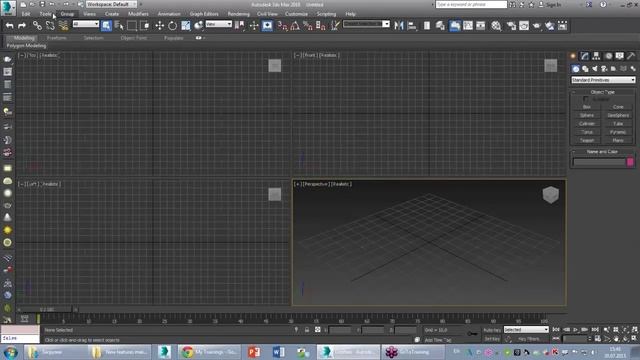Click the Align tool icon
This screenshot has height=360, width=640.
coord(412,26)
